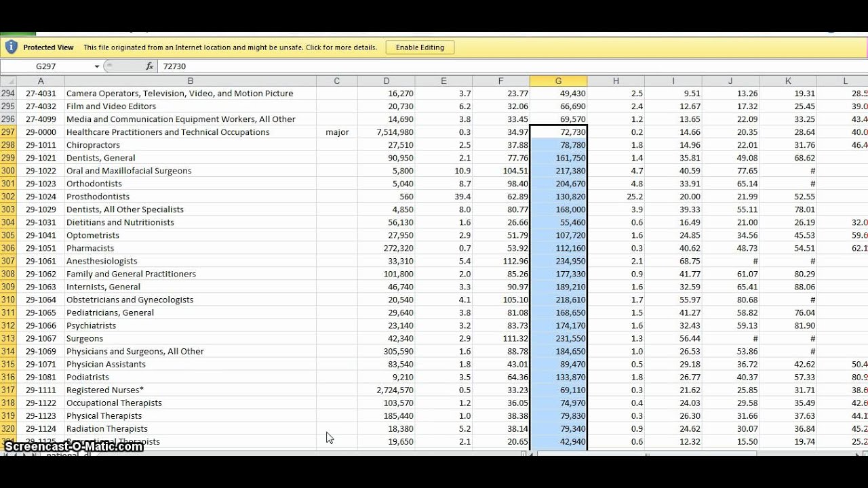Click the 'Radiation Therapists' cell

point(191,428)
